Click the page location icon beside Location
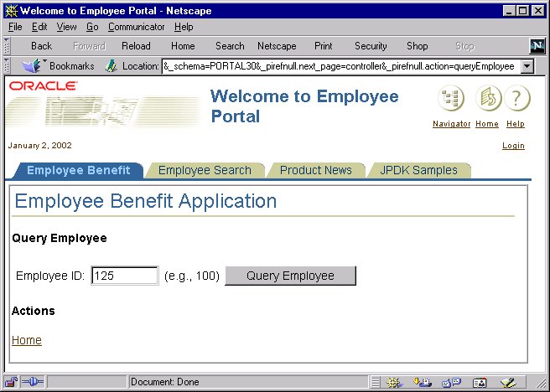Image resolution: width=550 pixels, height=392 pixels. tap(111, 66)
